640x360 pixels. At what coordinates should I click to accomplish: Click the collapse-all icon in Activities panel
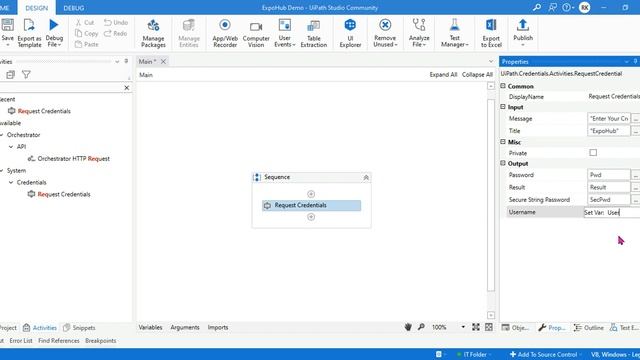(x=11, y=75)
